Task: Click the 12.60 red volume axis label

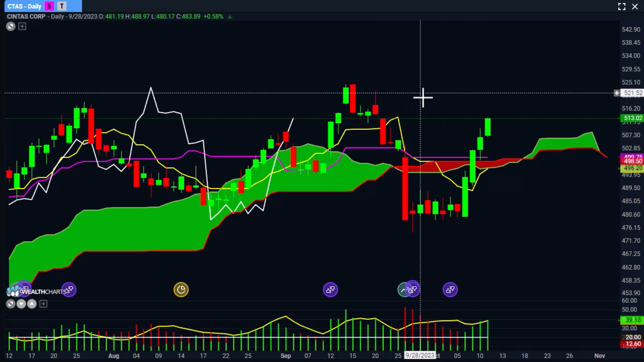Action: tap(632, 344)
